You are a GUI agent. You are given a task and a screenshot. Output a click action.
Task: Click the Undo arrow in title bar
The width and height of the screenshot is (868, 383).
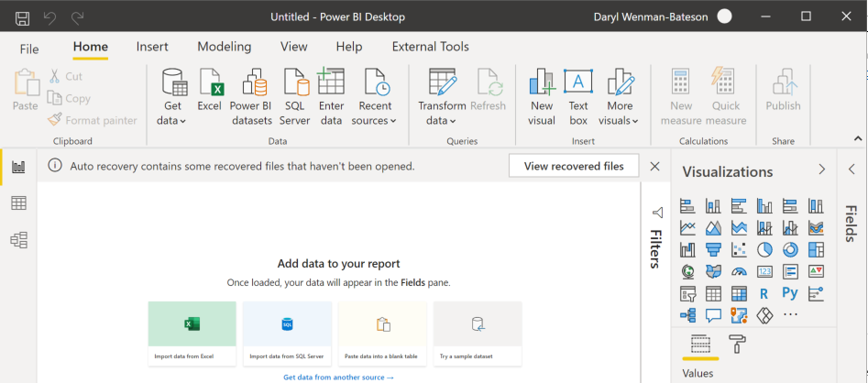point(49,18)
